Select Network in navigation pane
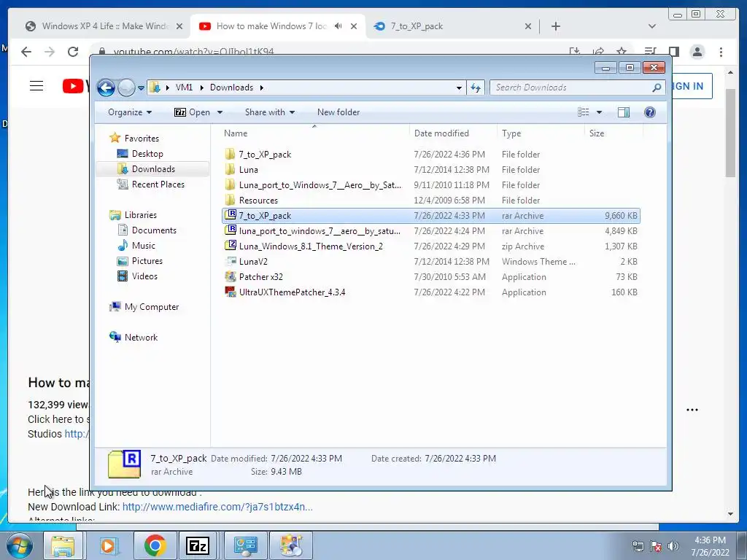Screen dimensions: 747x560 141,338
